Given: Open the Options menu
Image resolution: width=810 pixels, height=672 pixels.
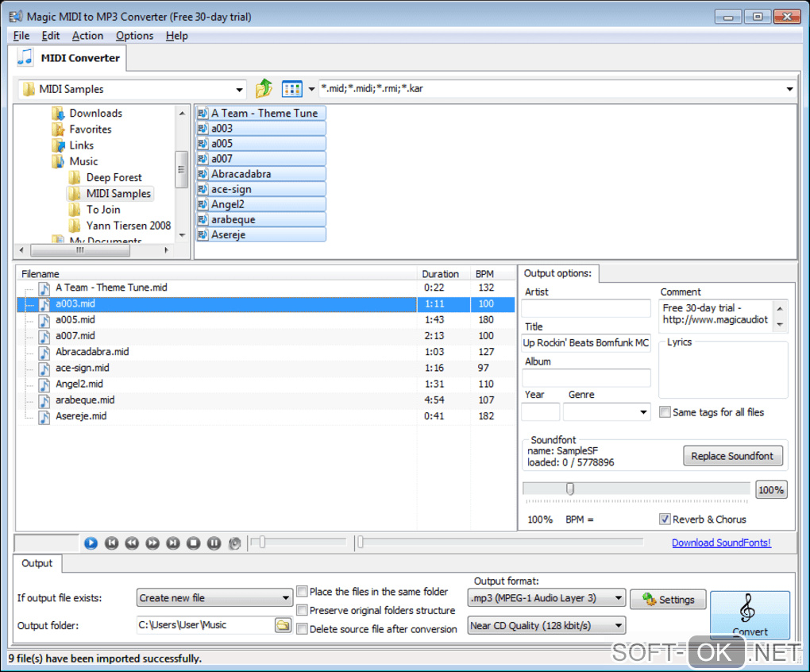Looking at the screenshot, I should 135,36.
